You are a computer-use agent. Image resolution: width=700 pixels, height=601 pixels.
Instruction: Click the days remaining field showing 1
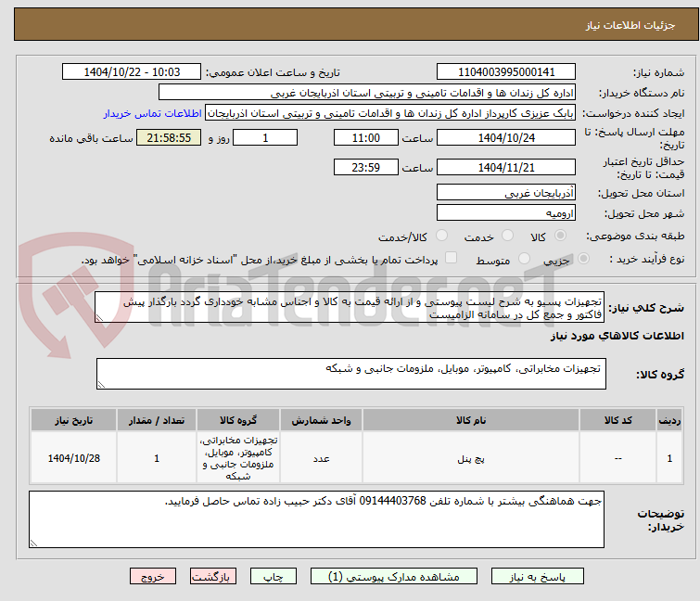point(265,137)
